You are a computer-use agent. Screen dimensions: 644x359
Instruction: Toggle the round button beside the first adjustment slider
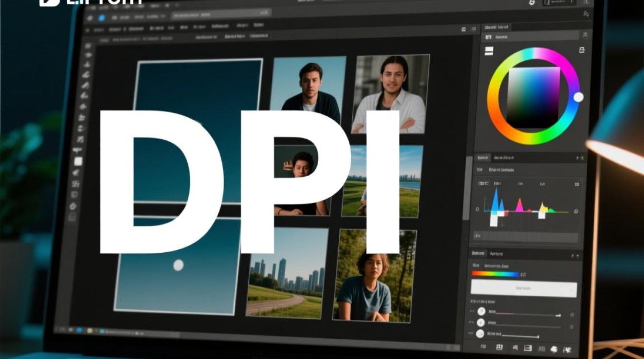pos(482,312)
